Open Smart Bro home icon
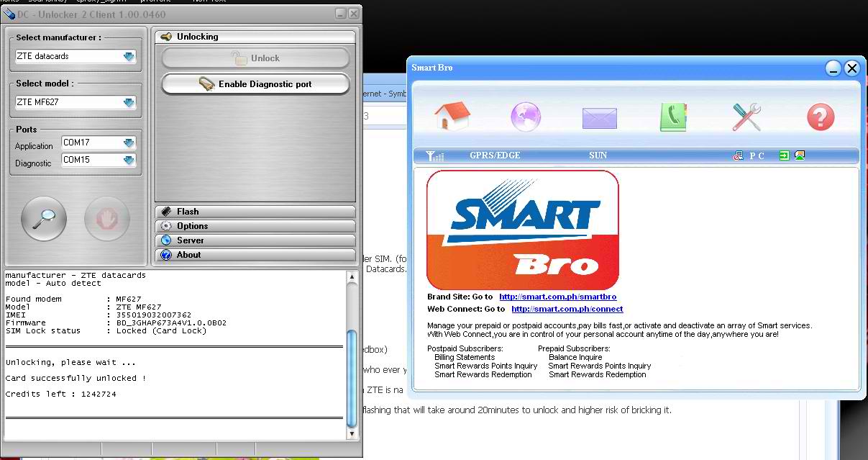868x460 pixels. coord(452,116)
